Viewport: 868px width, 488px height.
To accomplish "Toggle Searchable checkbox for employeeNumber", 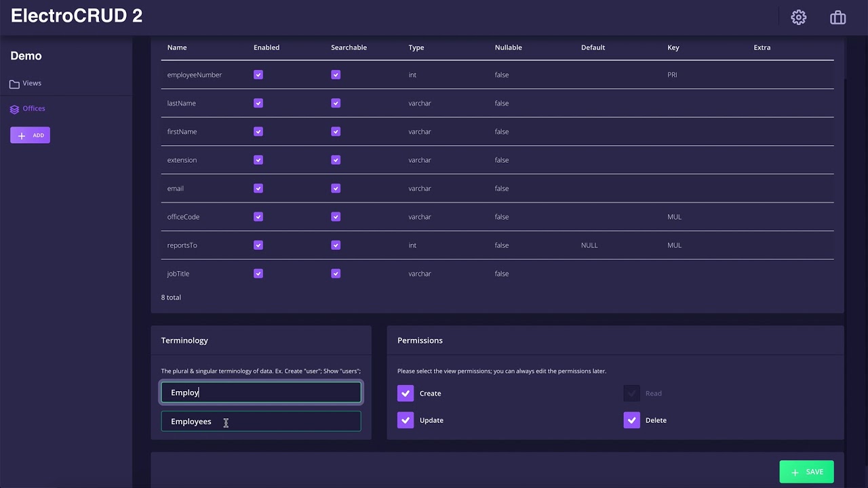I will pyautogui.click(x=336, y=75).
